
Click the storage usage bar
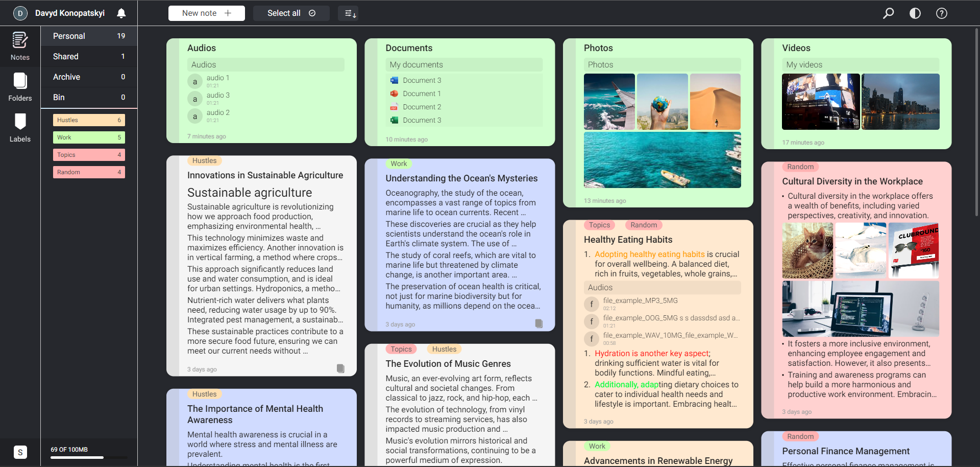89,457
